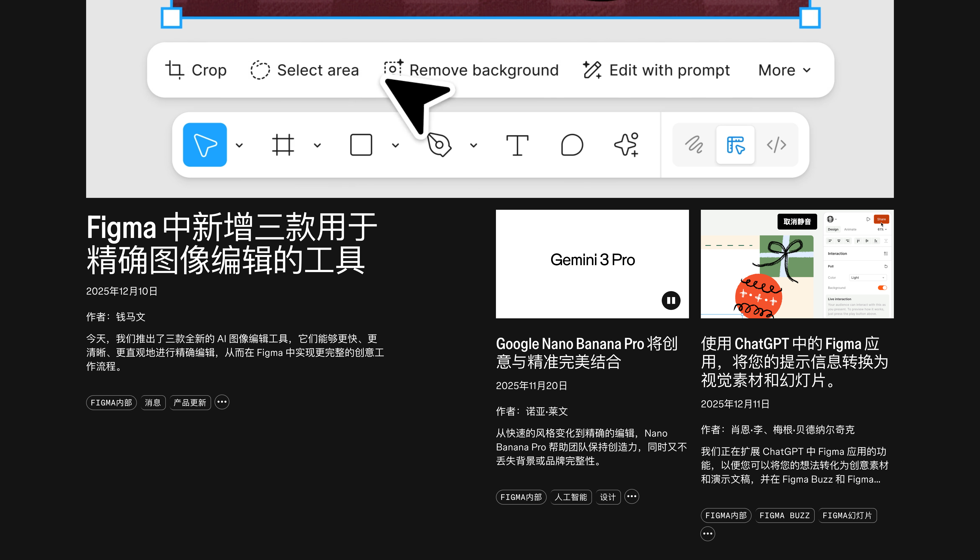Switch to Design mode icon
Viewport: 980px width, 560px height.
click(735, 145)
